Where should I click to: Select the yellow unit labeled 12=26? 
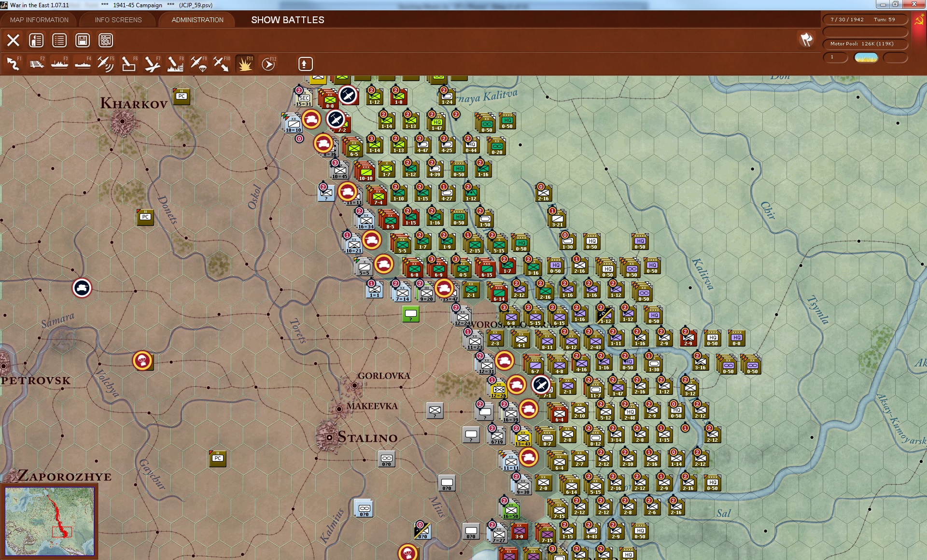(499, 390)
